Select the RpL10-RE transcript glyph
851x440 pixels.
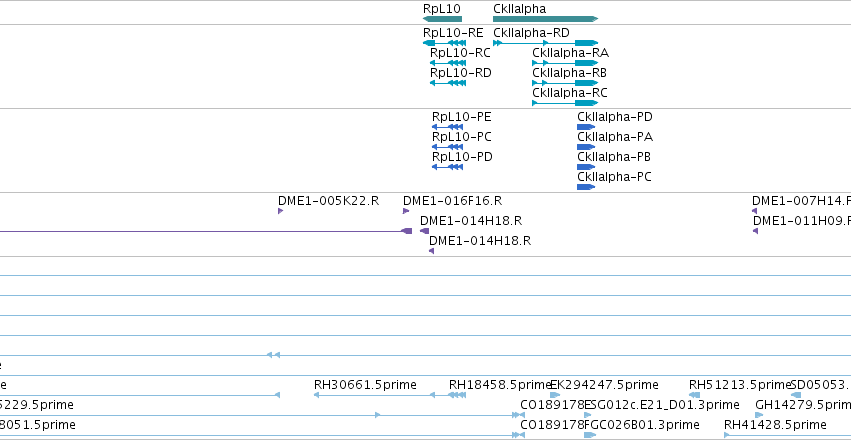(x=444, y=43)
